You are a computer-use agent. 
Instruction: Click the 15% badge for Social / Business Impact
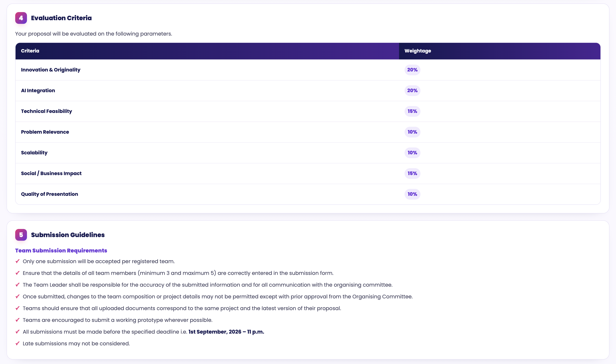(412, 173)
